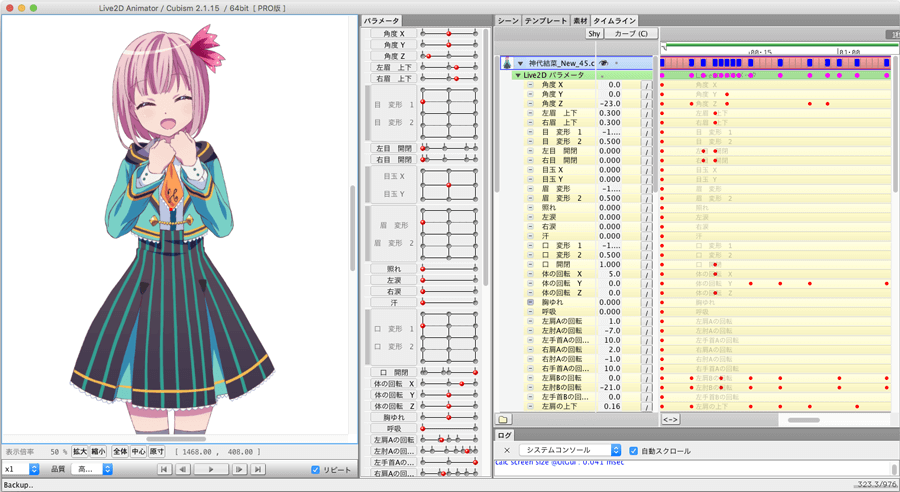This screenshot has height=492, width=900.
Task: Click the minus icon beside 呼吸
Action: point(530,312)
